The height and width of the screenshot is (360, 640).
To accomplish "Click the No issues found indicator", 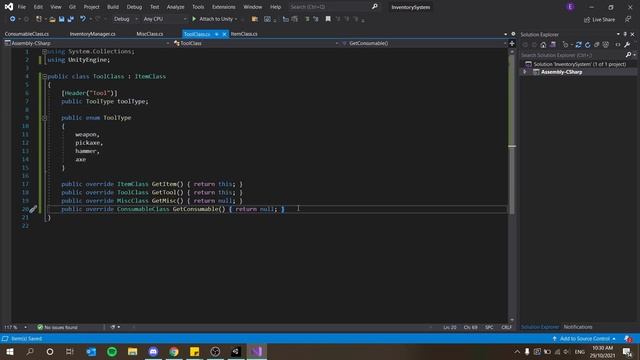I will [x=57, y=327].
